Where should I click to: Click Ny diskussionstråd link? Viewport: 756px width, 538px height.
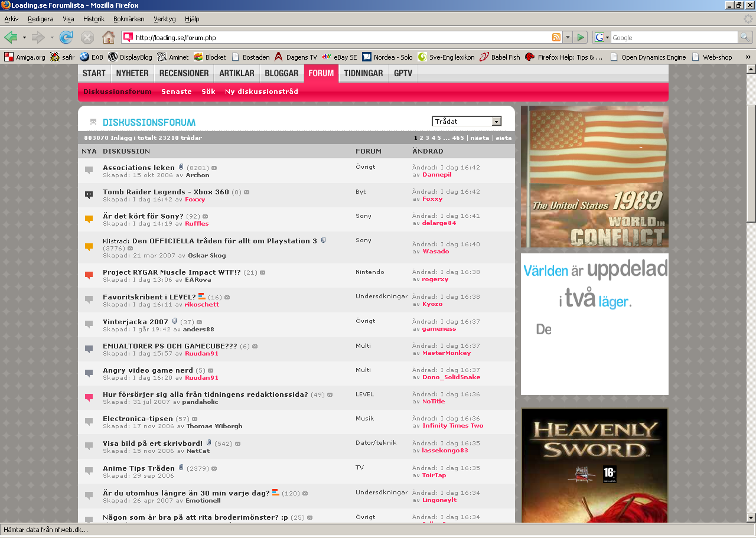(x=262, y=92)
